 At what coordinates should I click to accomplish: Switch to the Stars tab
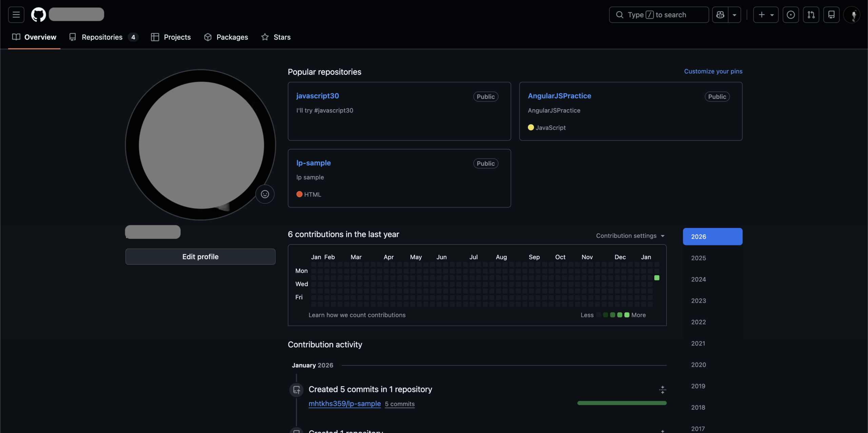tap(276, 37)
